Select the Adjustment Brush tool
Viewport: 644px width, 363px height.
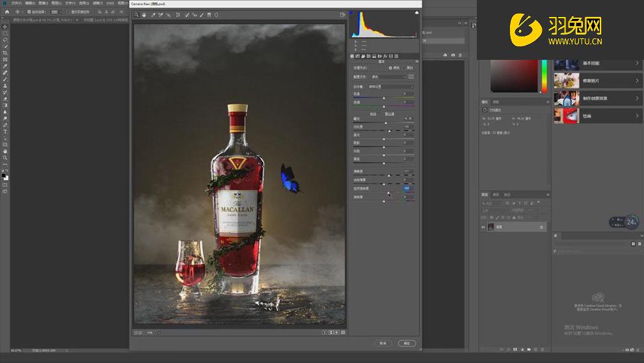(x=202, y=15)
